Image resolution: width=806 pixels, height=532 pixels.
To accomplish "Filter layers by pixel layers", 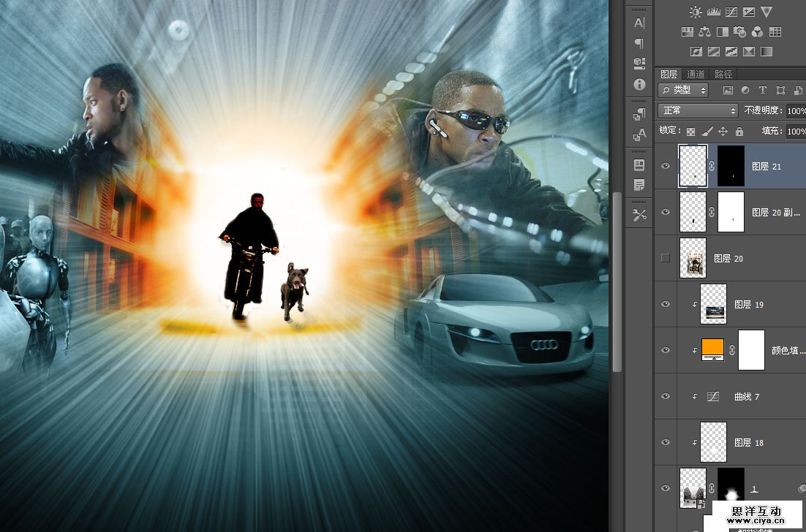I will (x=728, y=90).
